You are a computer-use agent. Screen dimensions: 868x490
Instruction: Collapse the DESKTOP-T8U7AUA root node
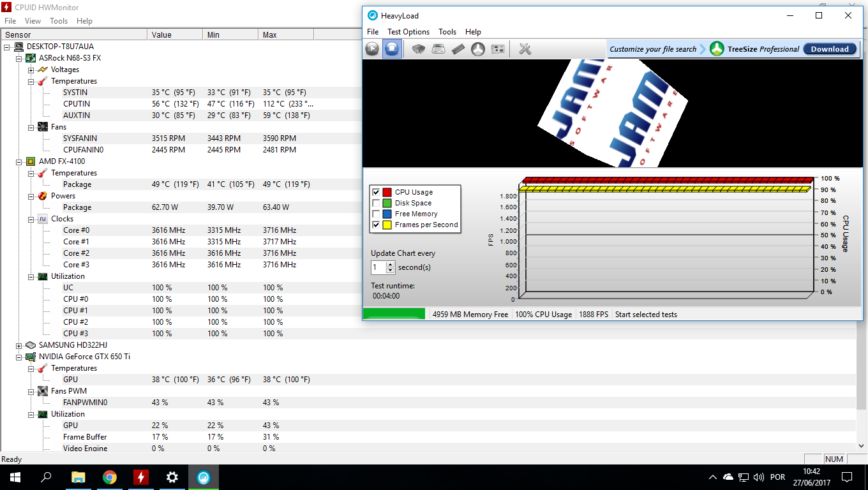tap(7, 47)
